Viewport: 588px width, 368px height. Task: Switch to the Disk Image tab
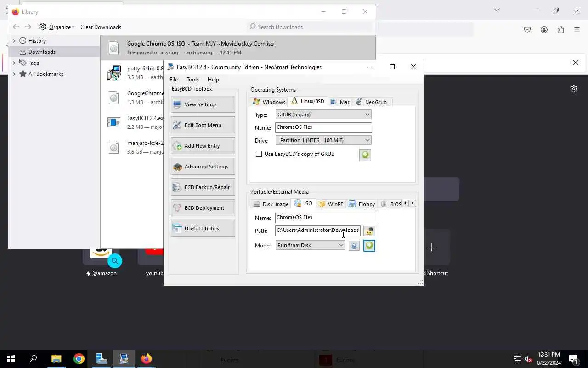(271, 204)
